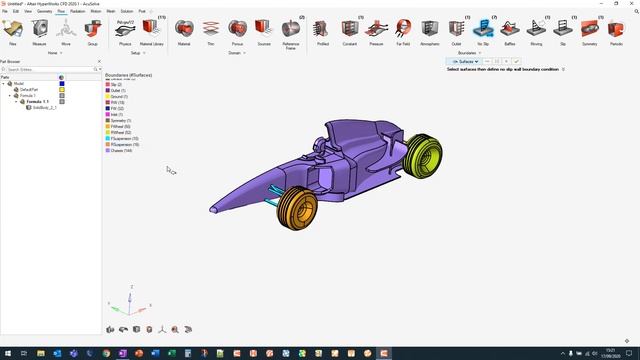Open Task View on the taskbar
Image resolution: width=640 pixels, height=360 pixels.
pyautogui.click(x=24, y=353)
